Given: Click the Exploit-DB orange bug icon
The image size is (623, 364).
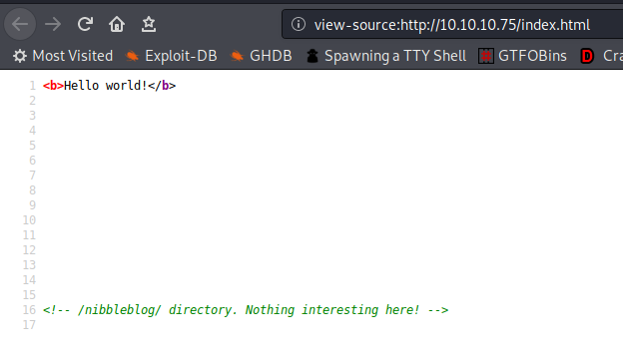Looking at the screenshot, I should (x=132, y=56).
